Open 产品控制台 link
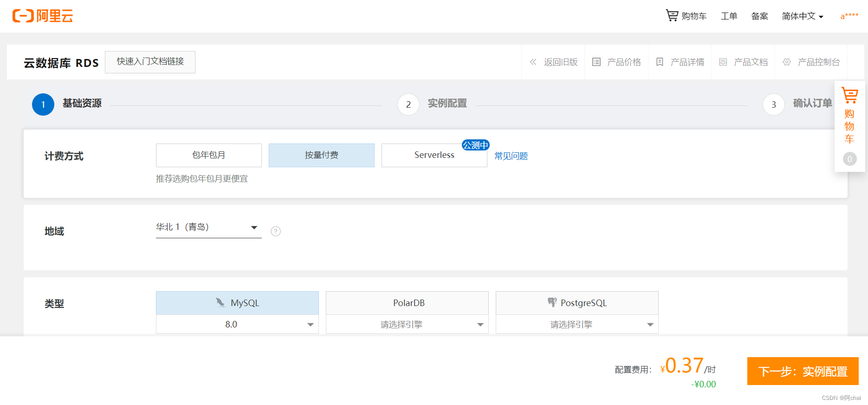Image resolution: width=868 pixels, height=405 pixels. (819, 62)
